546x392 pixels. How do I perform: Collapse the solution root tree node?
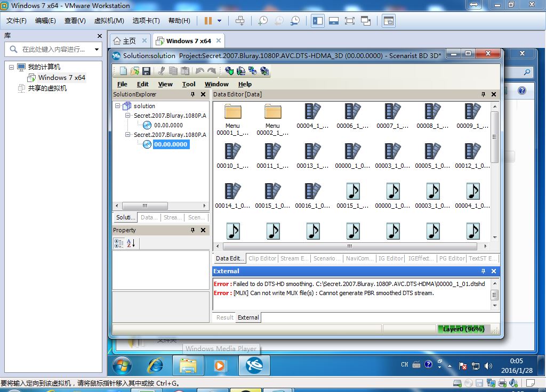click(x=118, y=106)
